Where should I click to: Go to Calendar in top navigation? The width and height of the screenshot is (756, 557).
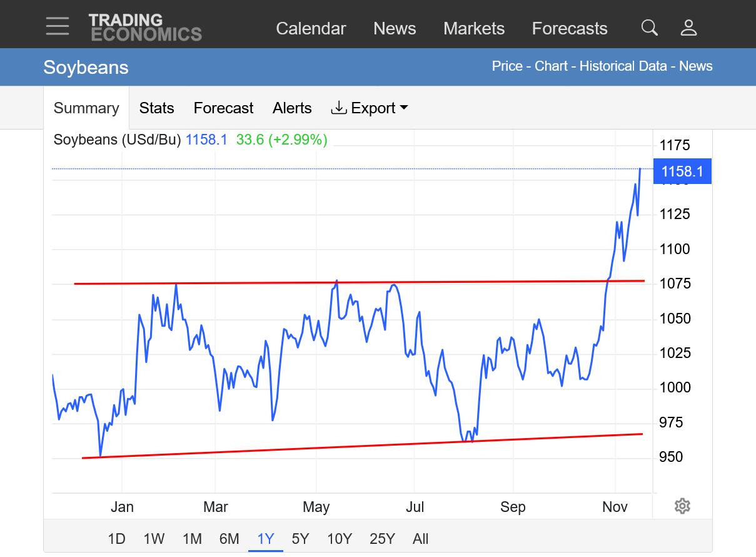click(311, 29)
